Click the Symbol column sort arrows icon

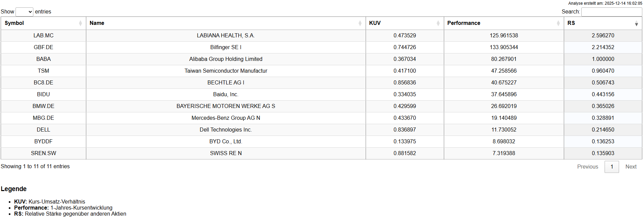point(80,23)
